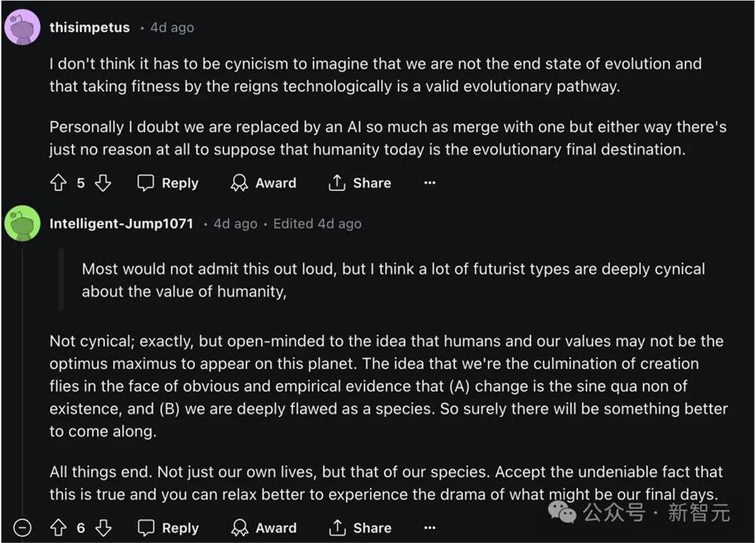Open Intelligent-Jump1071 user profile link
The image size is (756, 543).
(x=121, y=224)
